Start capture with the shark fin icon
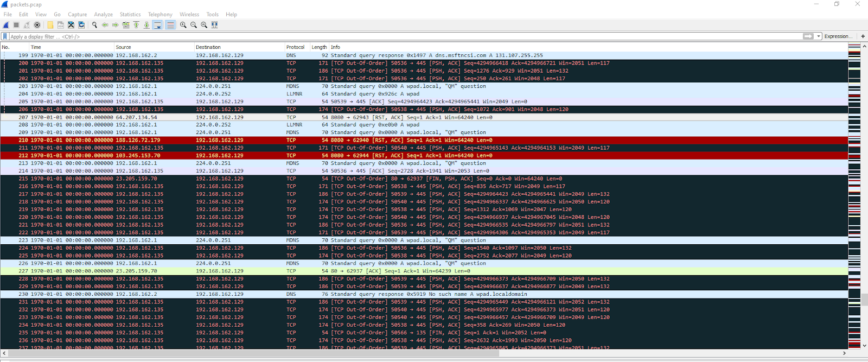Screen dimensions: 868x362 6,25
